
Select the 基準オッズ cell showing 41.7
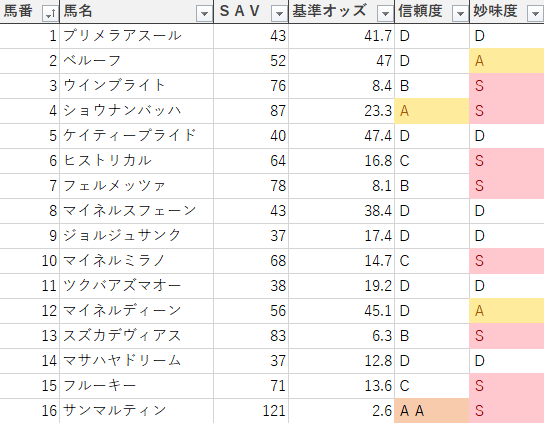(342, 36)
